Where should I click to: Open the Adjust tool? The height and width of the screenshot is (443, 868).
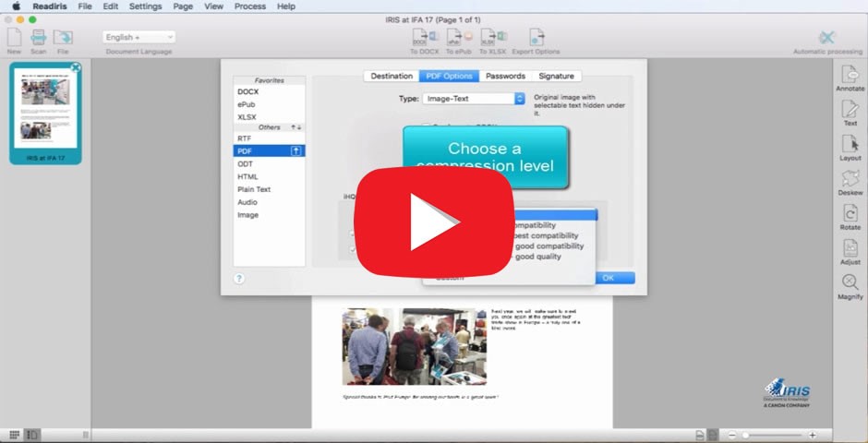(x=850, y=247)
